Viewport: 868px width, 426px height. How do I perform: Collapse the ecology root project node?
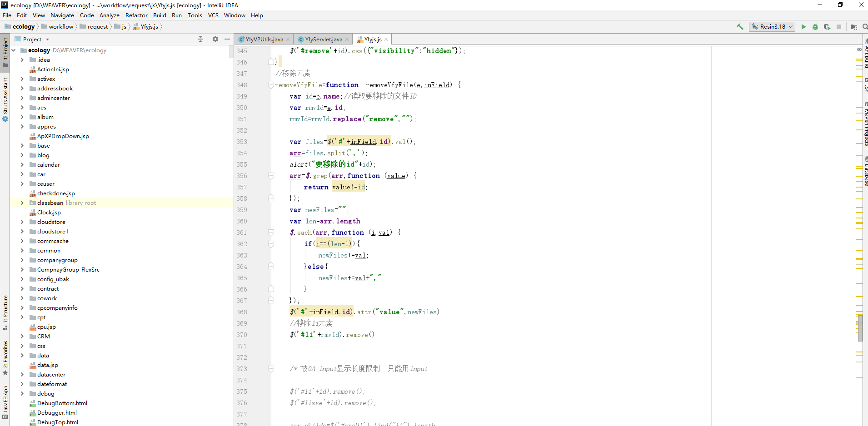click(x=14, y=50)
